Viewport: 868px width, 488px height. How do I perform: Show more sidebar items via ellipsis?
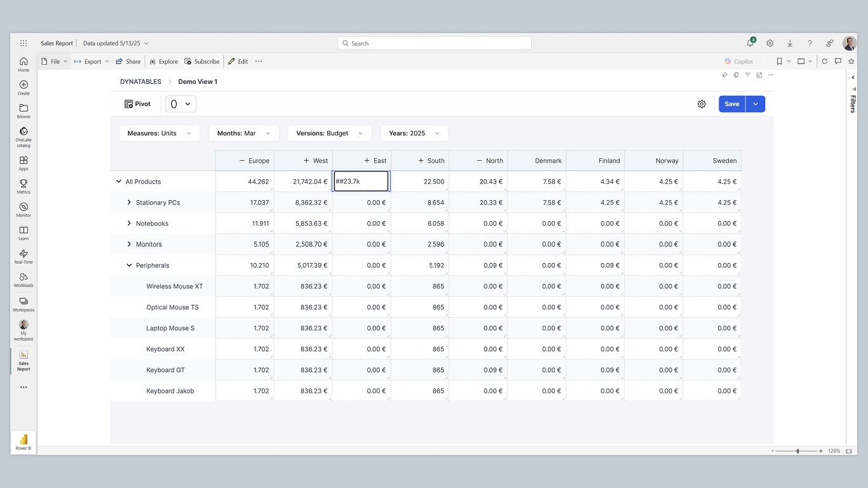click(x=24, y=387)
